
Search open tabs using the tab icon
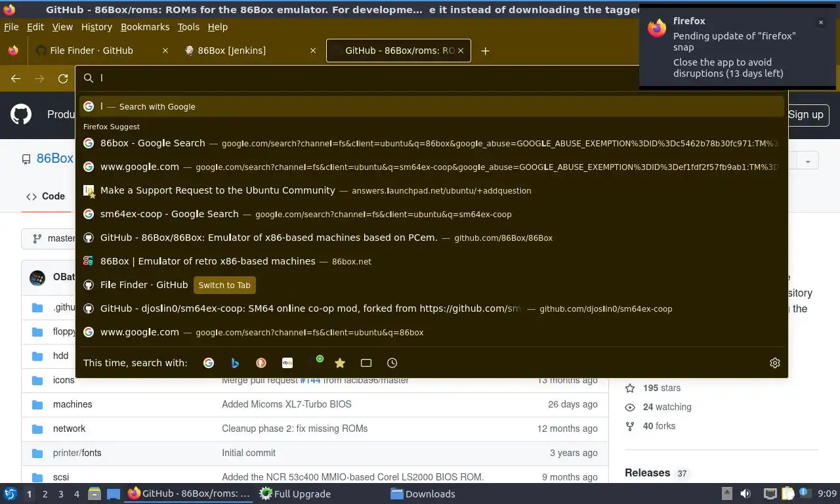point(366,363)
